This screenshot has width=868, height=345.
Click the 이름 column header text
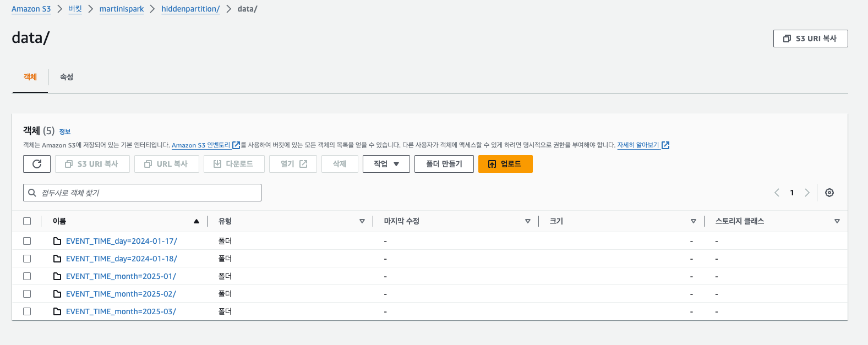pos(59,221)
